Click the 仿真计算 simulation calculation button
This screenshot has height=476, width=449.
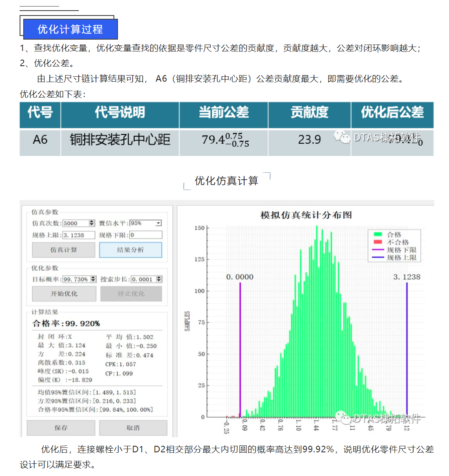[63, 250]
